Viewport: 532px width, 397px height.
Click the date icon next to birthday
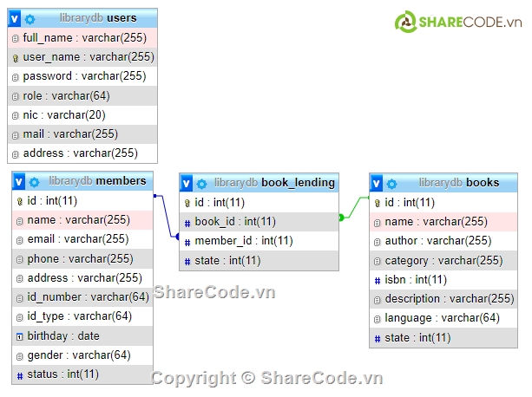pyautogui.click(x=20, y=336)
